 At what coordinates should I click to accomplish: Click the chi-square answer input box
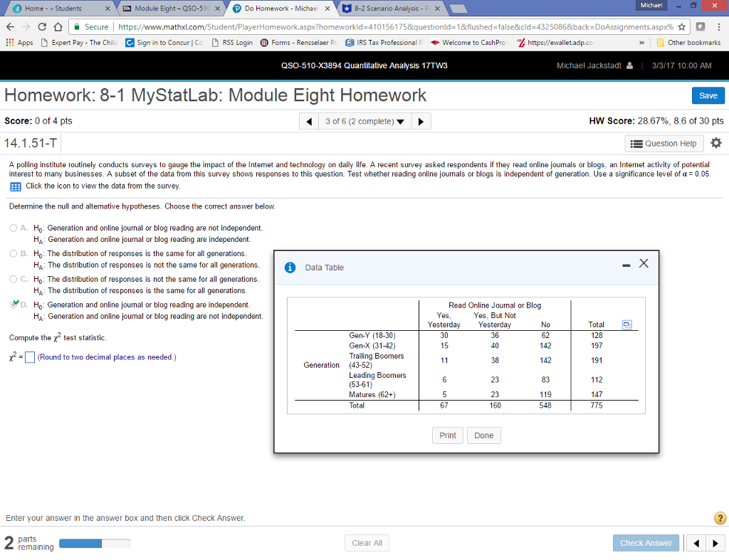coord(30,357)
